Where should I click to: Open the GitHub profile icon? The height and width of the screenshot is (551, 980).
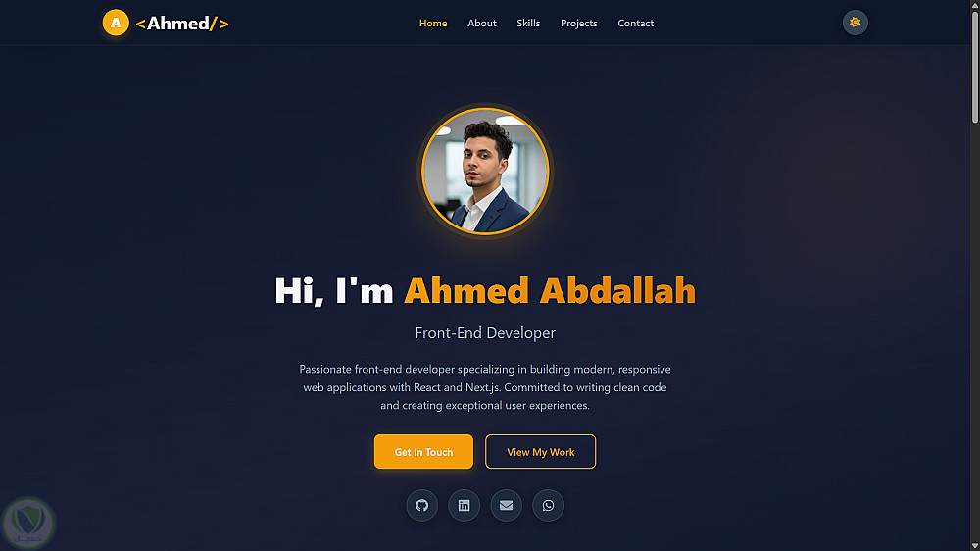pos(421,505)
